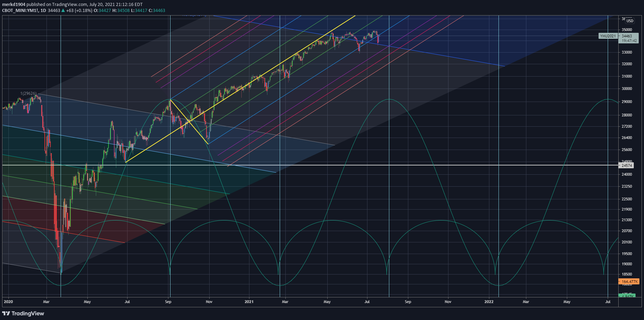The width and height of the screenshot is (644, 320).
Task: Click the CBOT_MINI:YM1! symbol name
Action: point(20,11)
